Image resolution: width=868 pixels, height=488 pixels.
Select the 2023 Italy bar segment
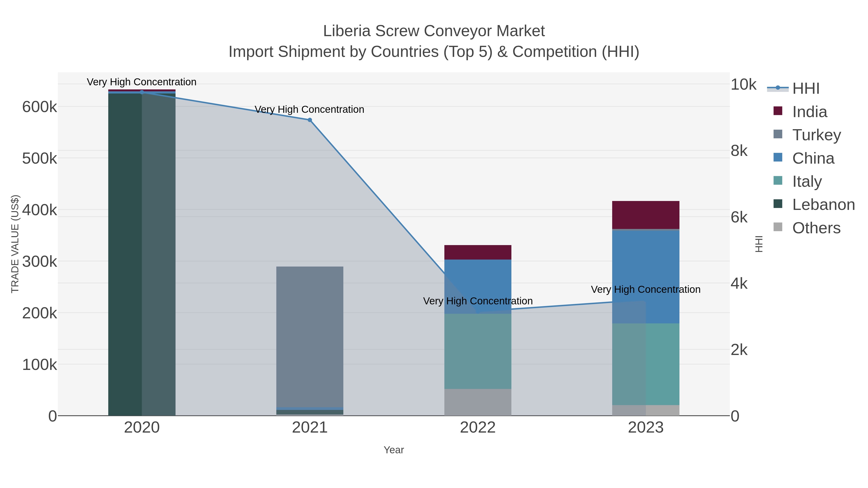[646, 364]
